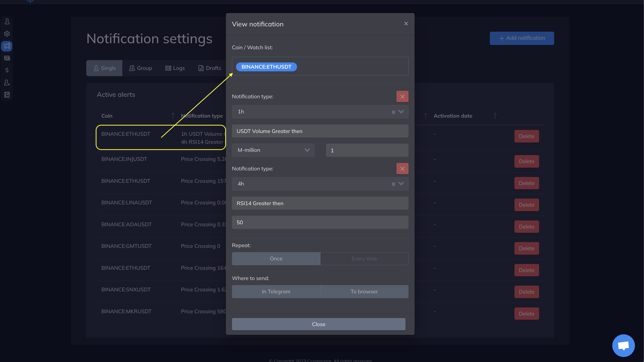The width and height of the screenshot is (644, 362).
Task: Sort table by Coin column arrow
Action: tap(173, 116)
